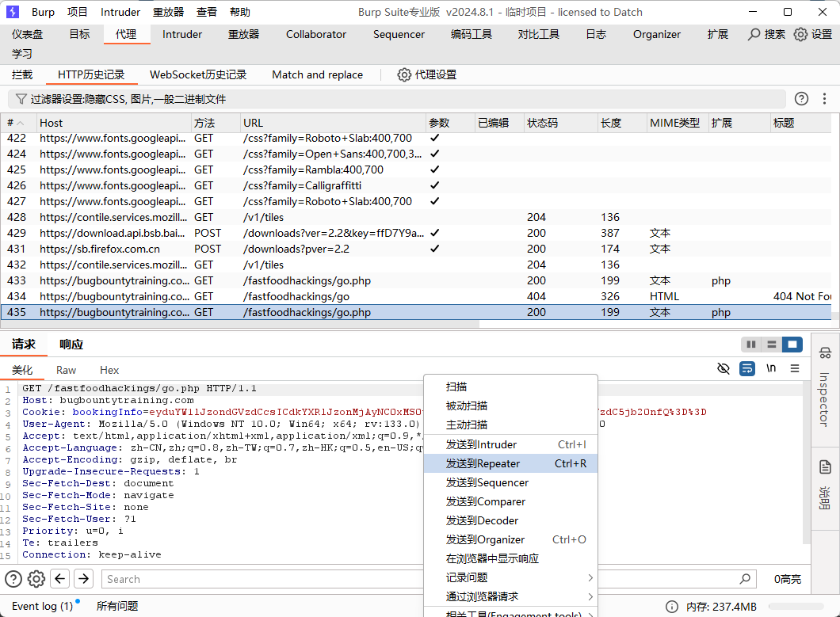Select the combined tabbed layout icon
Image resolution: width=840 pixels, height=617 pixels.
pos(792,345)
